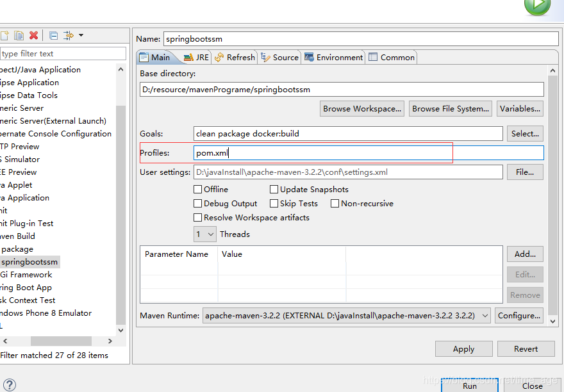This screenshot has height=392, width=564.
Task: Select Eclipse Data Tools tree item
Action: [29, 95]
